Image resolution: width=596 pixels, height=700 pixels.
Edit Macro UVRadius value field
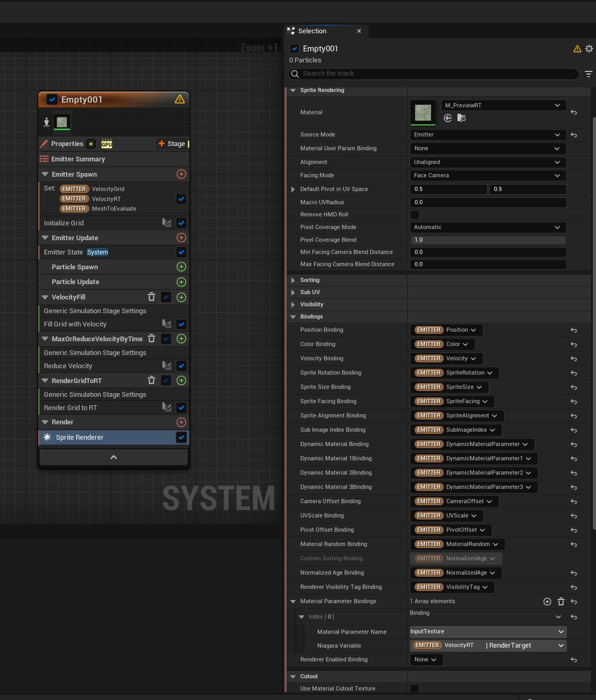(488, 203)
